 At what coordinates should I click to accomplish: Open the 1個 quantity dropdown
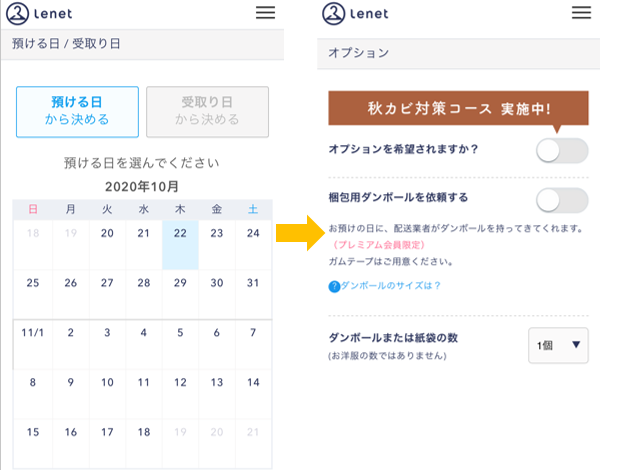(558, 345)
